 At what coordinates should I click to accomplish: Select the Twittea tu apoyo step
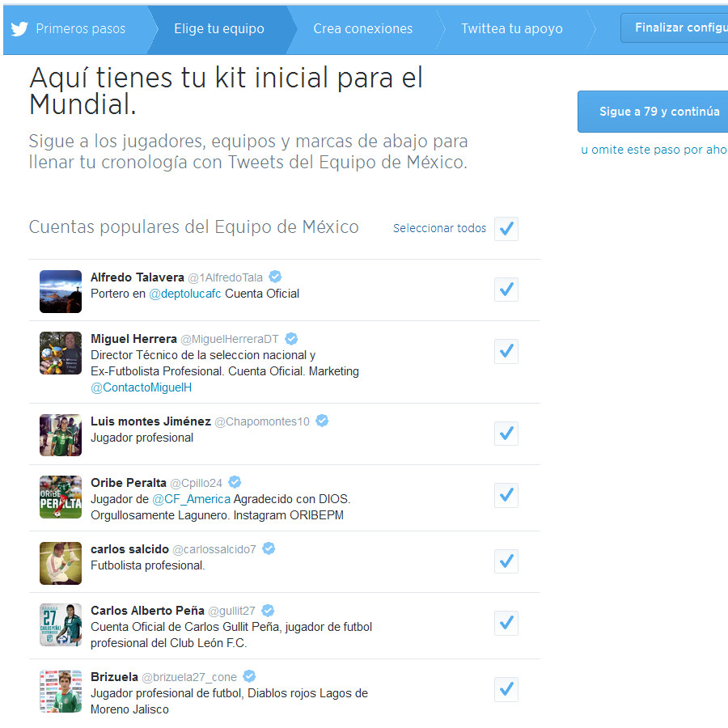pos(511,28)
